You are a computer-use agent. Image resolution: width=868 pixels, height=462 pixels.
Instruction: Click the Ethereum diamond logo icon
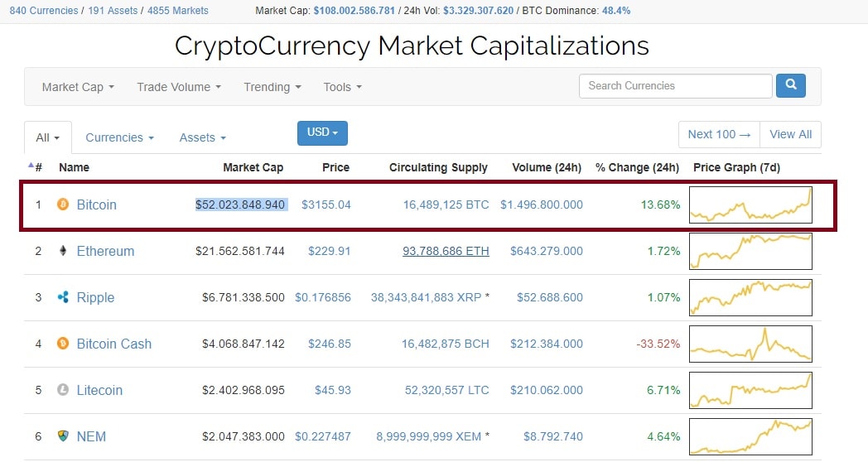pos(63,251)
